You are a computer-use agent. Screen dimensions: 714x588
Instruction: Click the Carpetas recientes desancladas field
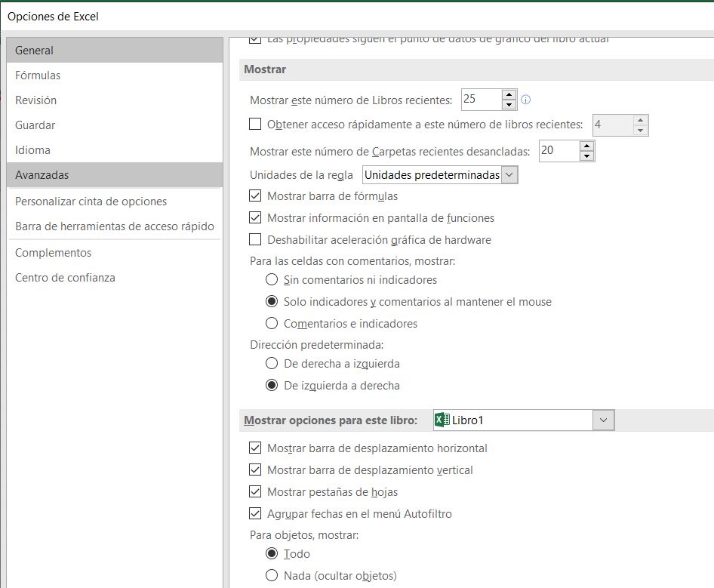pyautogui.click(x=559, y=151)
